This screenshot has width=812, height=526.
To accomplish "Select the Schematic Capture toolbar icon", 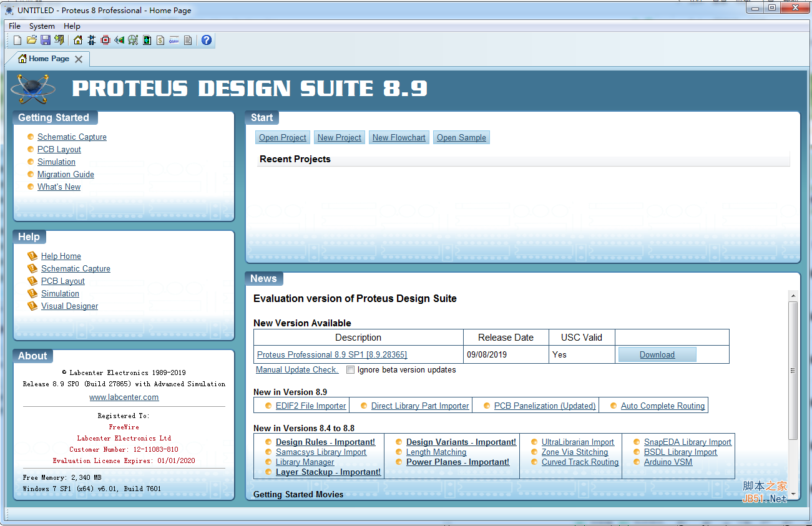I will tap(91, 39).
